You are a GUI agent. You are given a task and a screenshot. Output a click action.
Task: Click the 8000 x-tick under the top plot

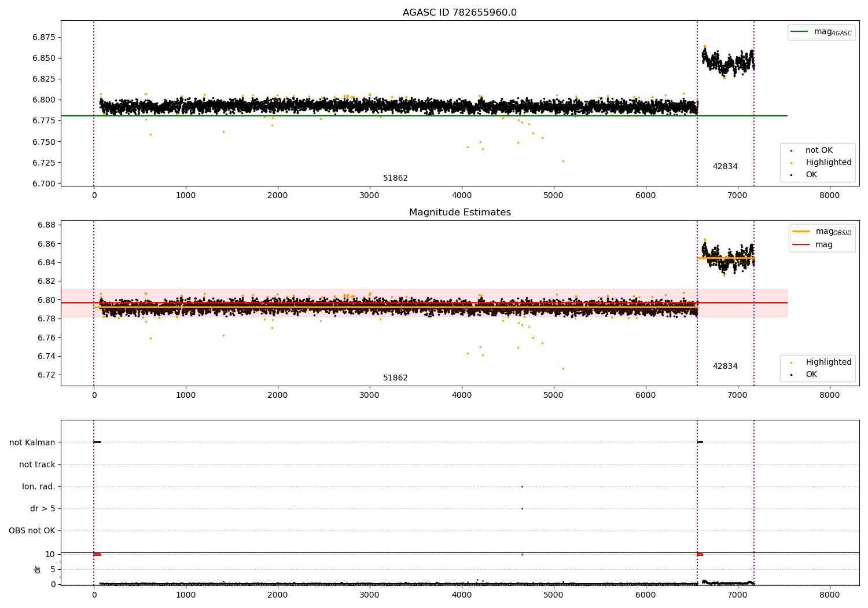[829, 196]
